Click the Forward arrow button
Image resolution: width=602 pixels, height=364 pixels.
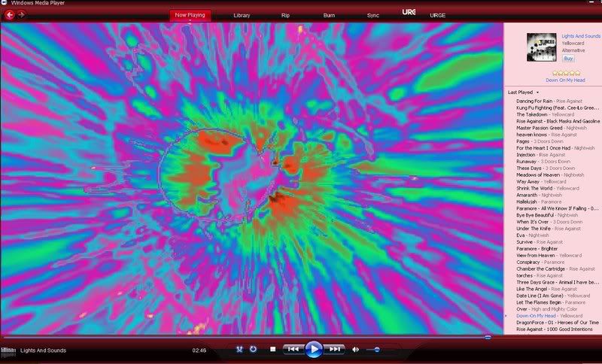(22, 14)
